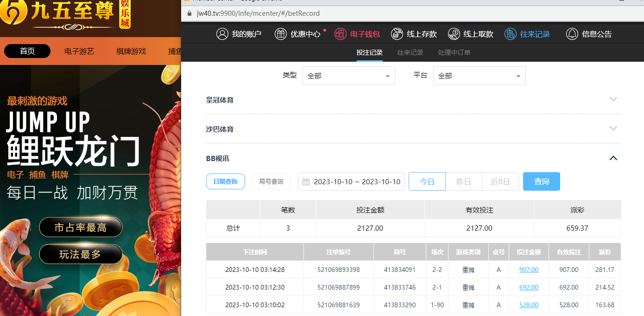Switch to the 处理中订单 tab
The height and width of the screenshot is (316, 644).
454,52
